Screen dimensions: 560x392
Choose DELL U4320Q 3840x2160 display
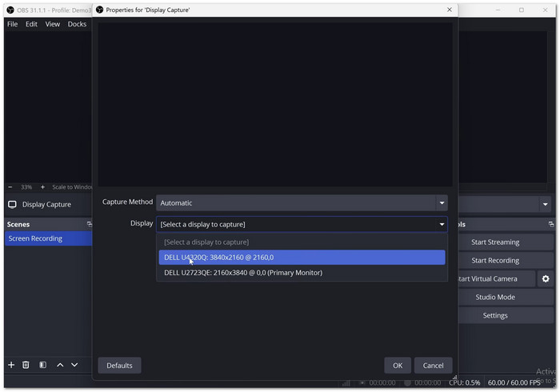[302, 258]
